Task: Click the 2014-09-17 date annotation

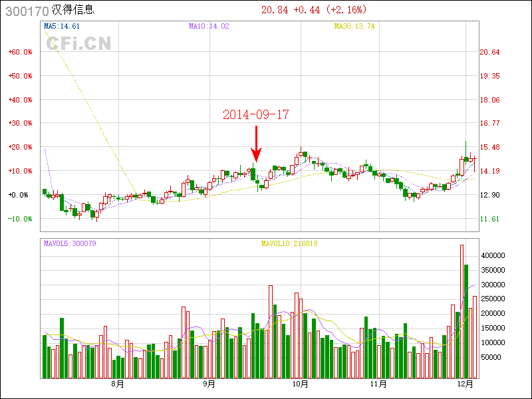Action: tap(256, 114)
